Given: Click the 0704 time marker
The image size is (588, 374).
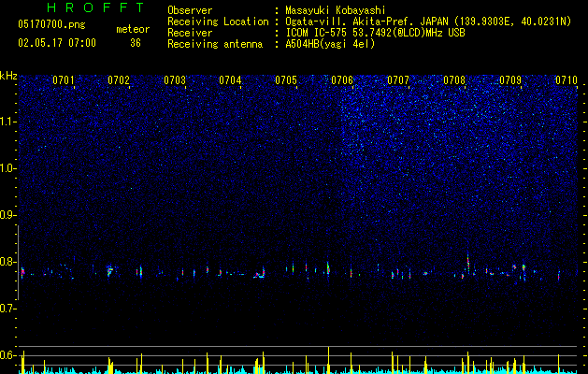Looking at the screenshot, I should [230, 80].
